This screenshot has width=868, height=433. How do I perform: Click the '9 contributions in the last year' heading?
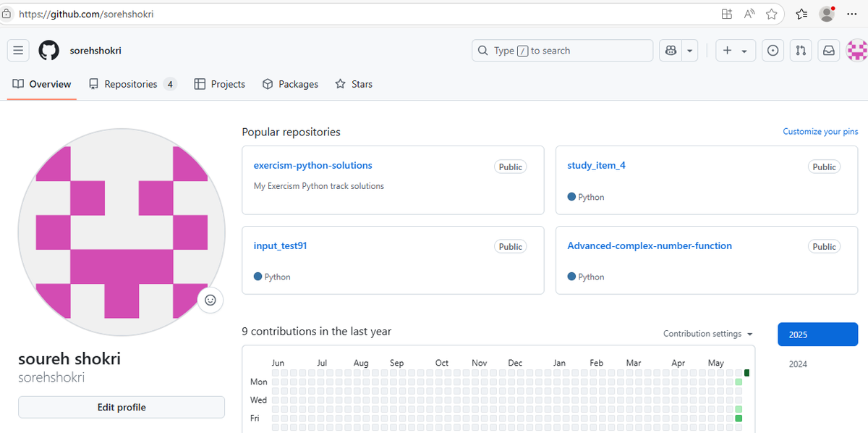(317, 332)
